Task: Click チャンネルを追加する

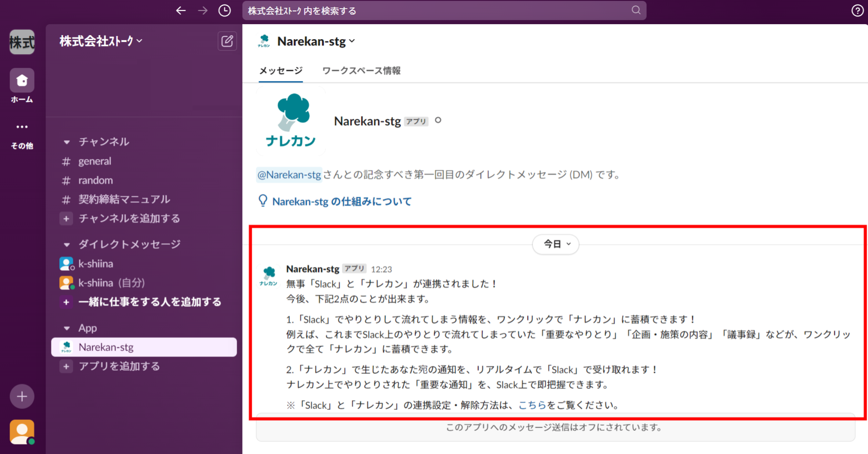Action: 129,219
